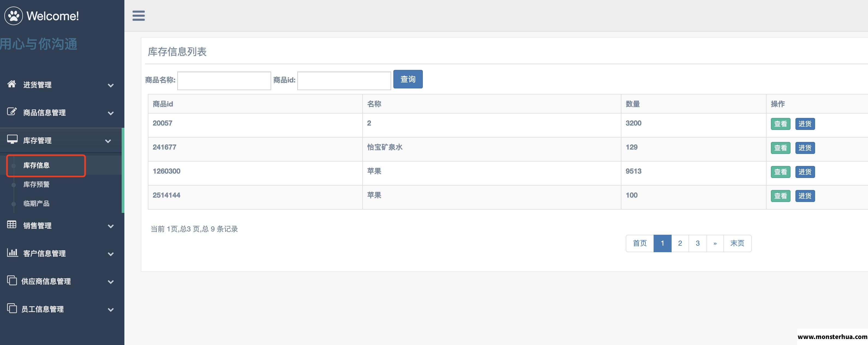
Task: Select the 库存预警 submenu item
Action: tap(36, 185)
